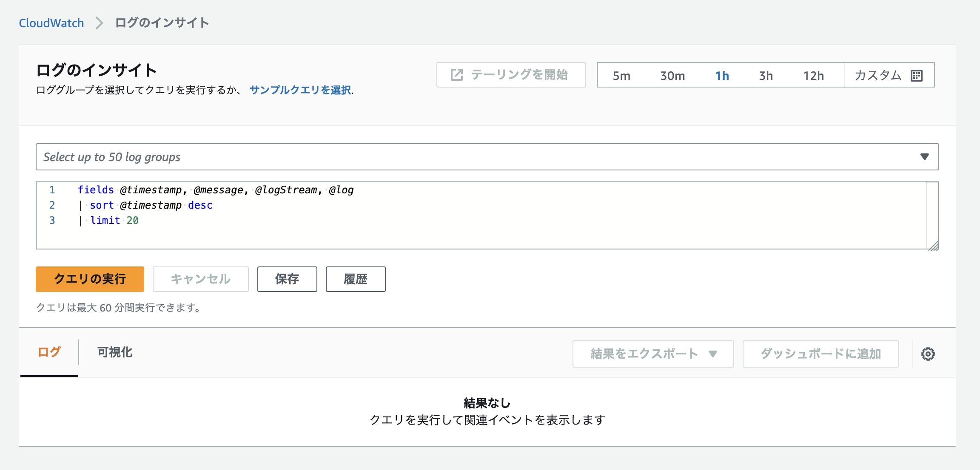Click the breadcrumb chevron after CloudWatch
This screenshot has height=470, width=980.
(x=99, y=23)
